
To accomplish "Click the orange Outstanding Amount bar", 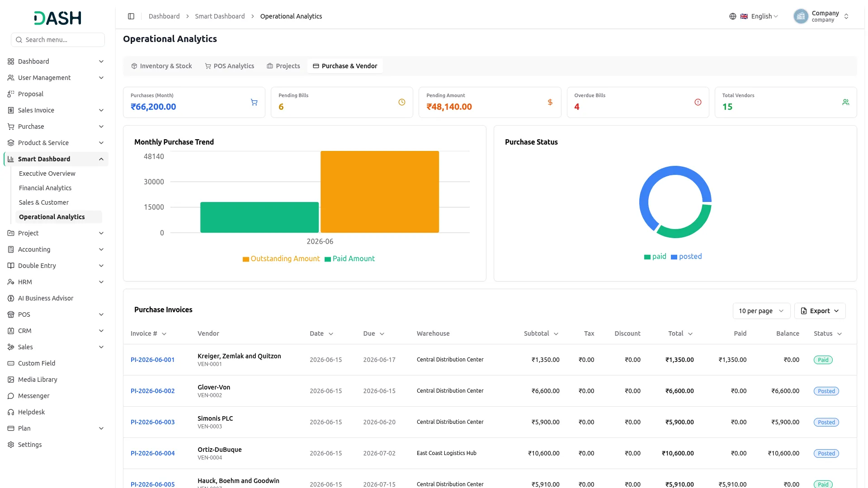I will click(x=380, y=192).
